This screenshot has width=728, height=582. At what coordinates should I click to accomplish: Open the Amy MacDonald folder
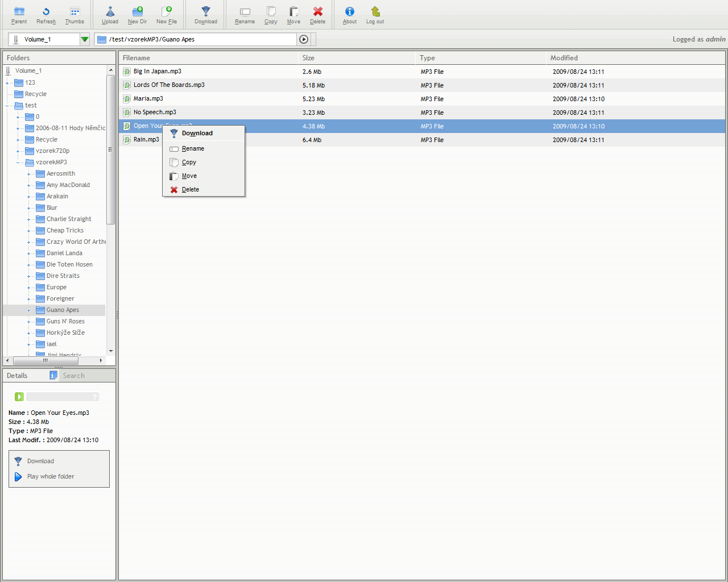coord(68,185)
